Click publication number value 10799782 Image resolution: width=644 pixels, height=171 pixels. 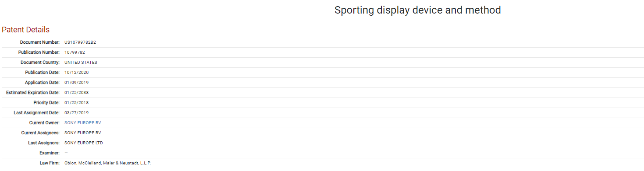pos(75,52)
